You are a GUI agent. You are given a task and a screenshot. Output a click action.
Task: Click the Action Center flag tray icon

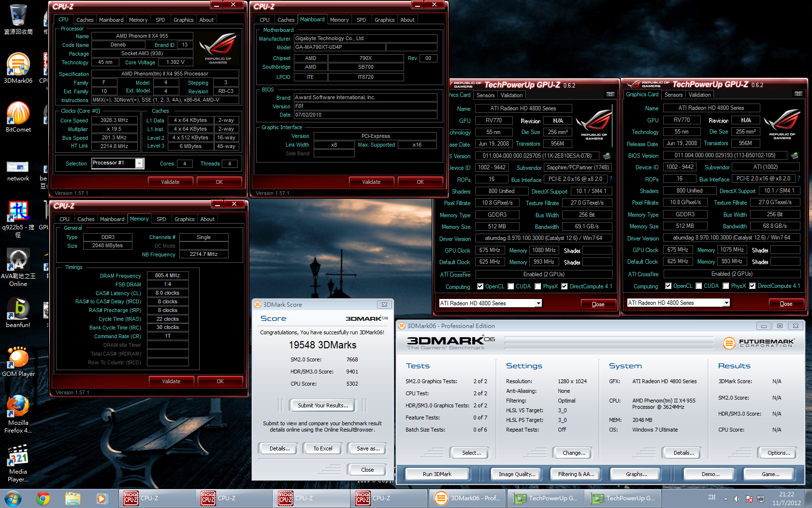(749, 499)
